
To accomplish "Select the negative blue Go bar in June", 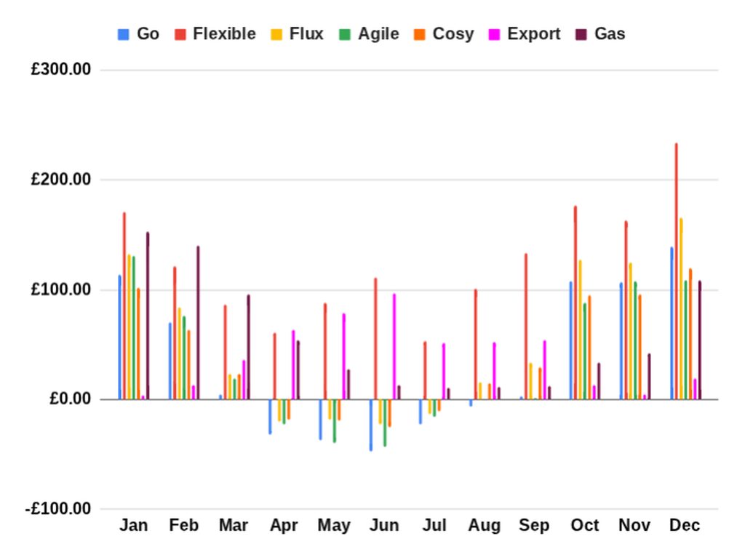I will click(x=370, y=425).
